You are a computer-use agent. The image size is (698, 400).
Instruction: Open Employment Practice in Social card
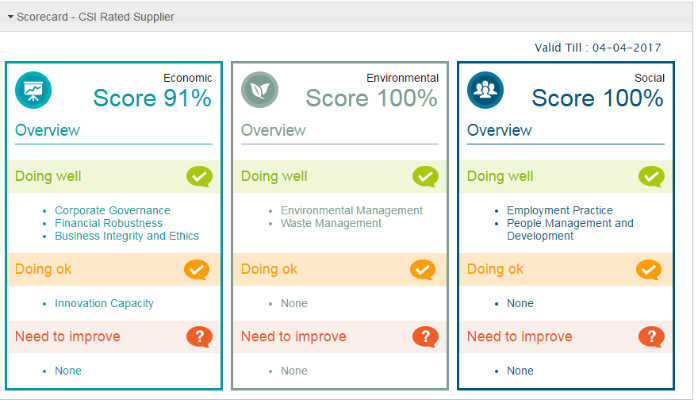559,211
